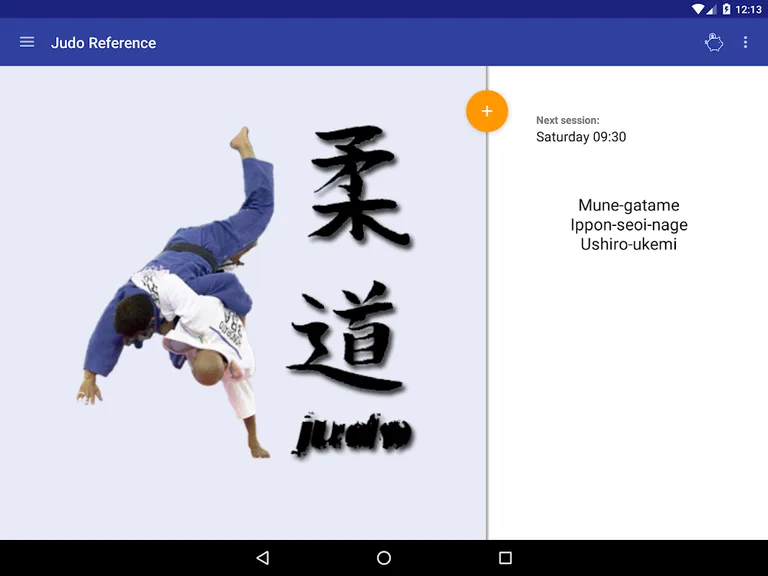Tap the Judo Reference title
This screenshot has height=576, width=768.
103,43
